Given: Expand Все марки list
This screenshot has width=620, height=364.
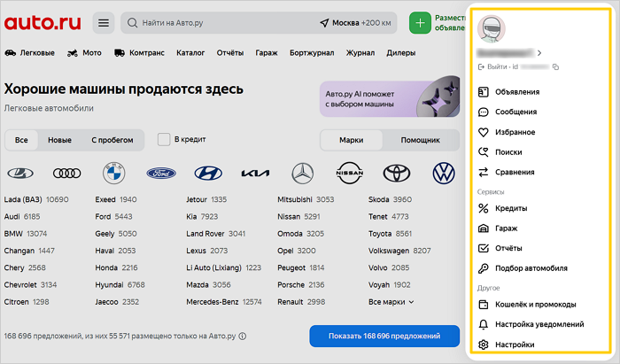Looking at the screenshot, I should coord(391,302).
